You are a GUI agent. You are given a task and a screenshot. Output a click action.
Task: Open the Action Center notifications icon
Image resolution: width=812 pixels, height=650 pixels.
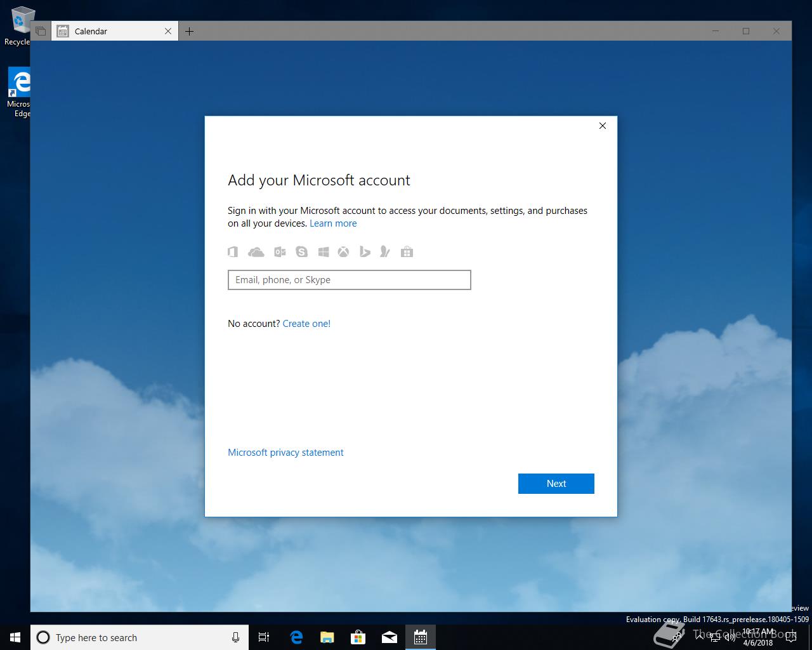(x=790, y=637)
